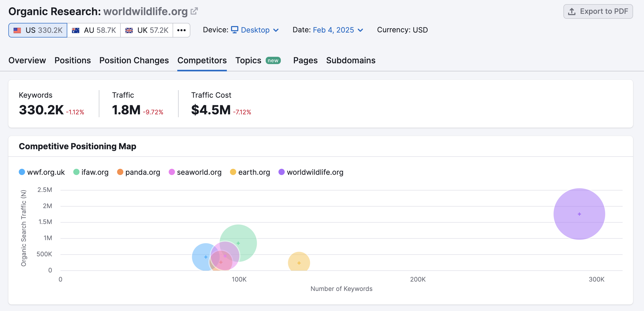
Task: Switch to the Overview tab
Action: [x=27, y=60]
